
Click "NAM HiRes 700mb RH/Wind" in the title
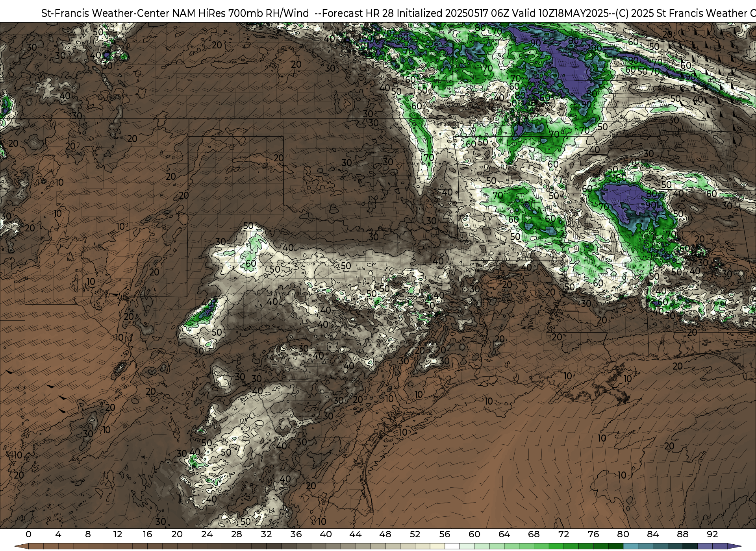pyautogui.click(x=241, y=13)
